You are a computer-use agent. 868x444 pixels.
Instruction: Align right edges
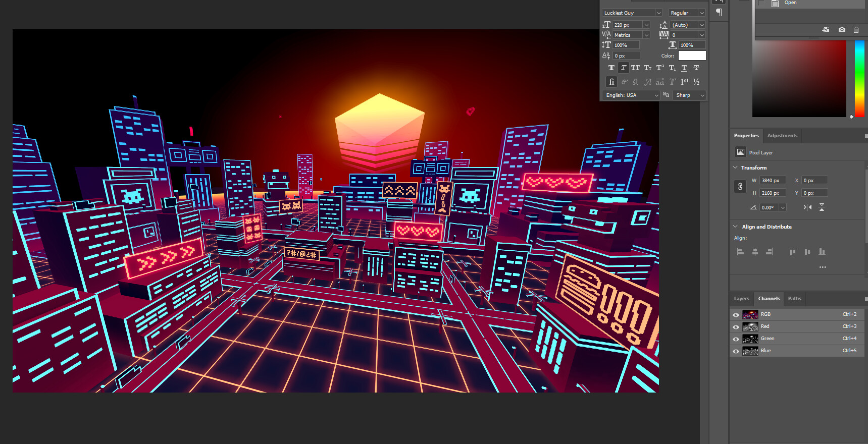769,252
